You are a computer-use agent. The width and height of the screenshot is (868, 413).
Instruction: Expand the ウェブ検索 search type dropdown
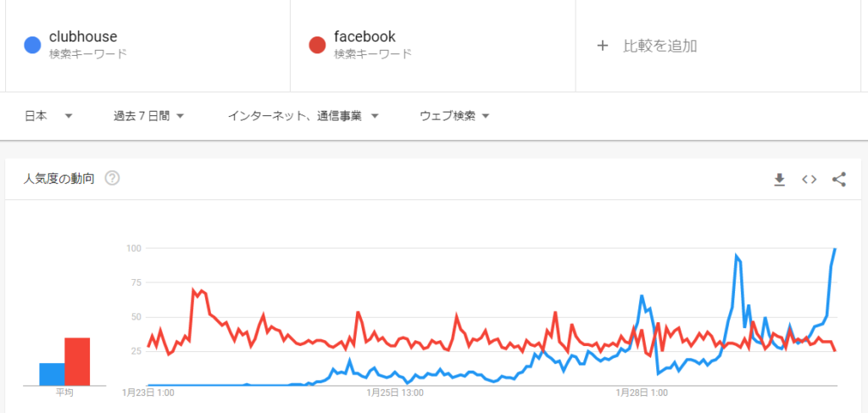tap(454, 115)
